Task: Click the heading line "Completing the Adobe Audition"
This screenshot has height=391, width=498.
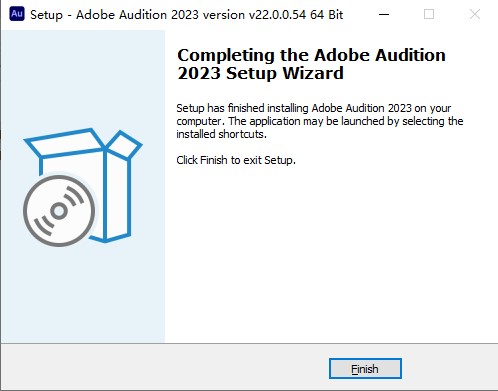Action: [x=311, y=55]
